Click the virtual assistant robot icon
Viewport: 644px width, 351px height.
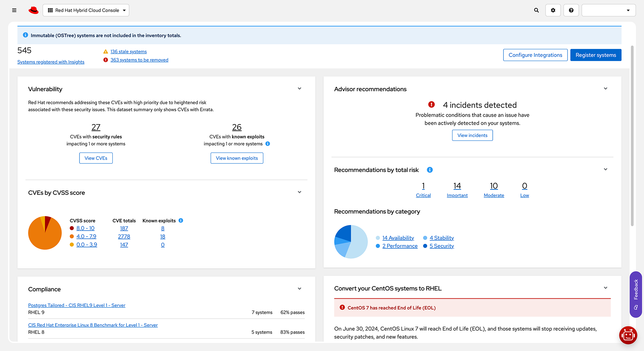click(x=628, y=335)
